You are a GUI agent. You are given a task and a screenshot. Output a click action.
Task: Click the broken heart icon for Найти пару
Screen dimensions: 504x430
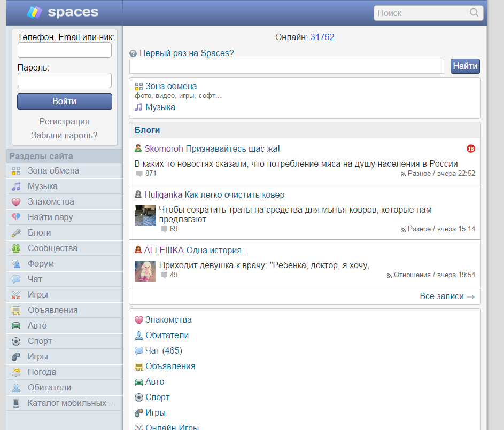(16, 217)
